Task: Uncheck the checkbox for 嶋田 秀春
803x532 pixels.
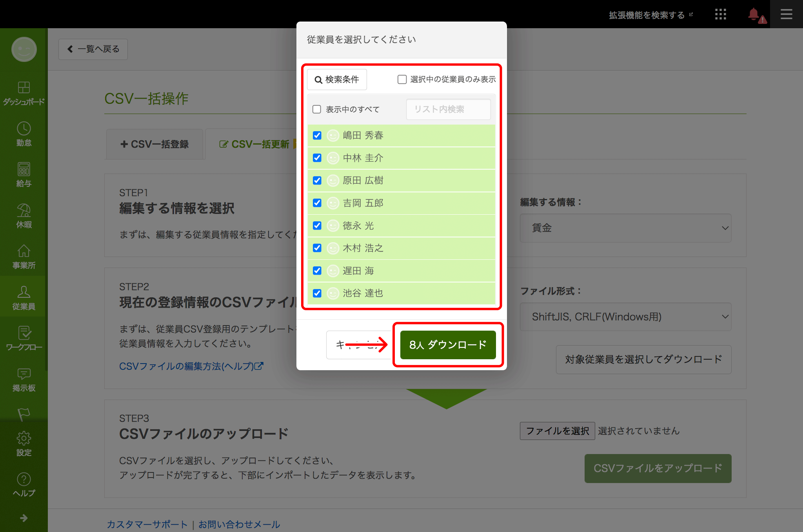Action: 317,136
